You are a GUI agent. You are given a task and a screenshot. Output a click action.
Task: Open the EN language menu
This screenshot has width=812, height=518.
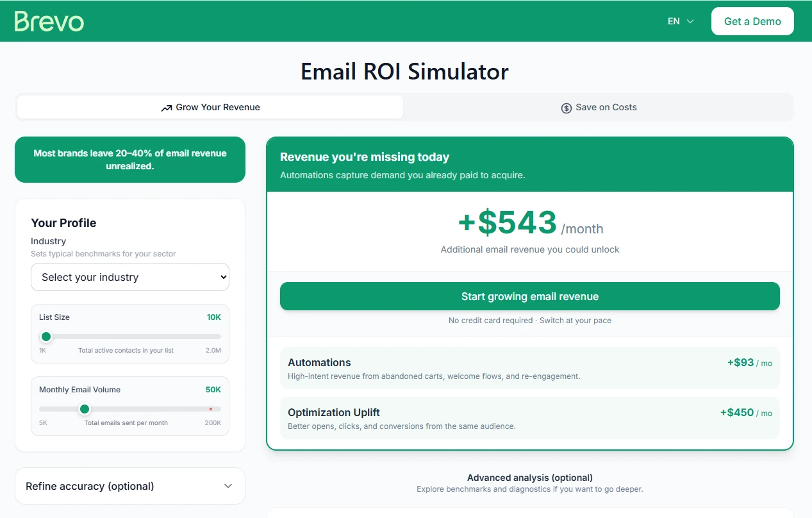tap(679, 21)
